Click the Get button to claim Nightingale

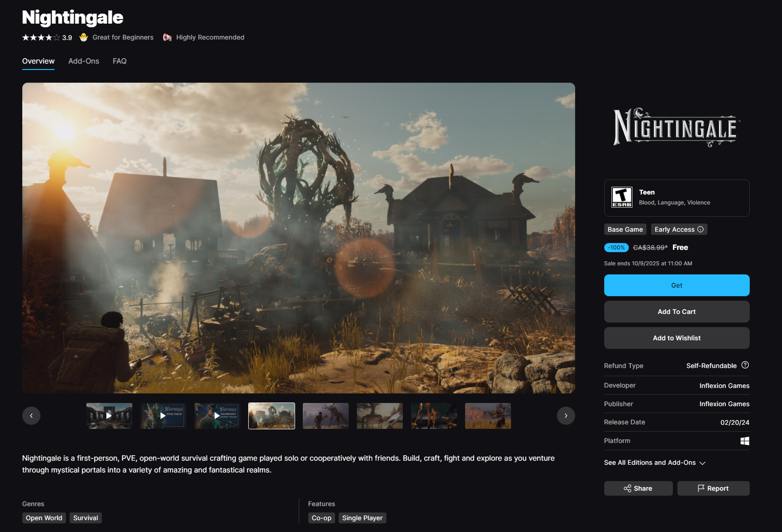pos(677,285)
